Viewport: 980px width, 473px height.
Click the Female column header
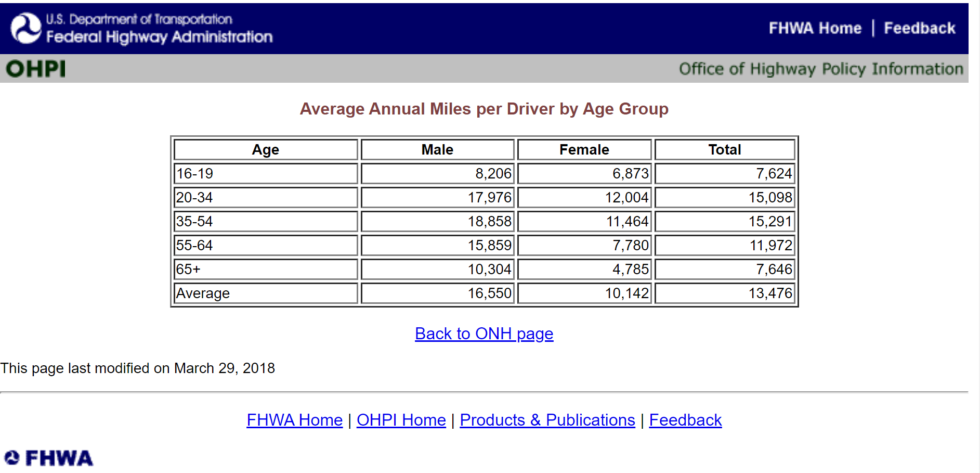[584, 149]
